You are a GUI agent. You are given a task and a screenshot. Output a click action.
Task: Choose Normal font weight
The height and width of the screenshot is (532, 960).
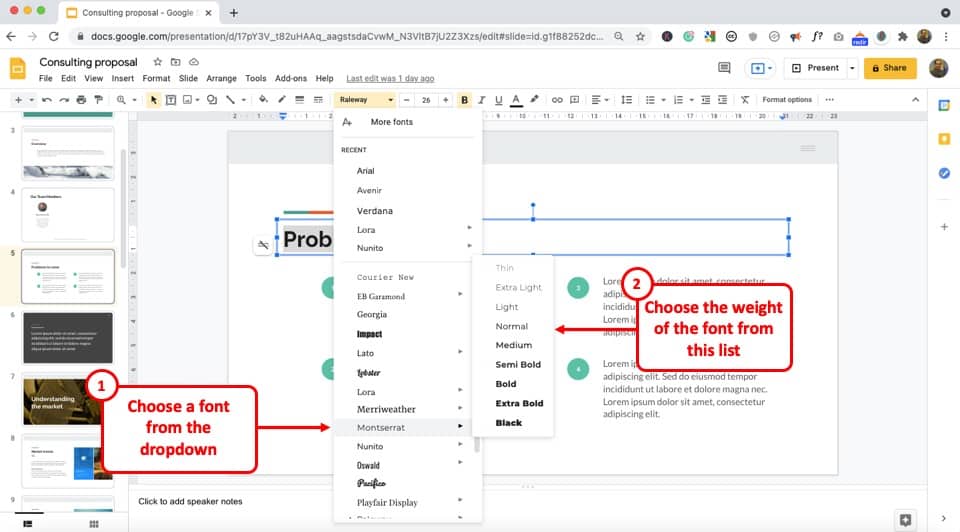click(512, 326)
